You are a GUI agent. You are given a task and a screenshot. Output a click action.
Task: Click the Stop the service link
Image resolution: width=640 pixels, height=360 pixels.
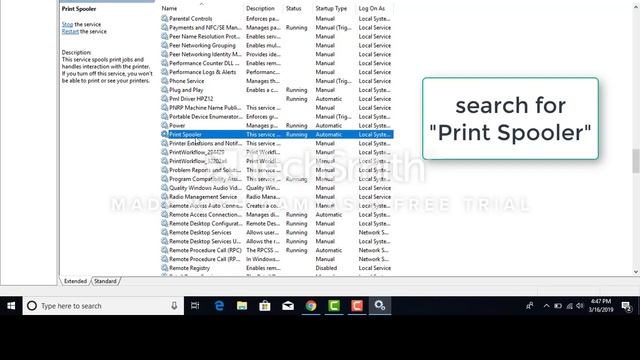(x=67, y=24)
